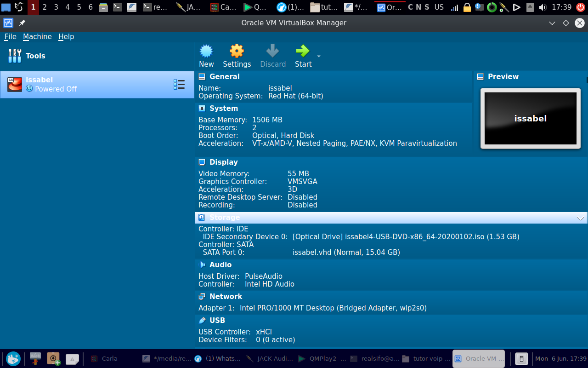
Task: Click the issabel preview thumbnail
Action: [x=531, y=119]
